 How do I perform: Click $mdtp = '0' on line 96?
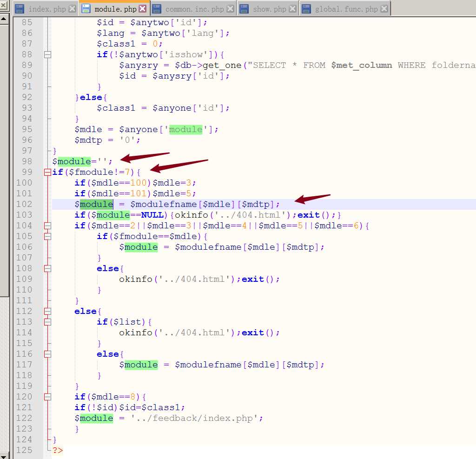coord(107,140)
